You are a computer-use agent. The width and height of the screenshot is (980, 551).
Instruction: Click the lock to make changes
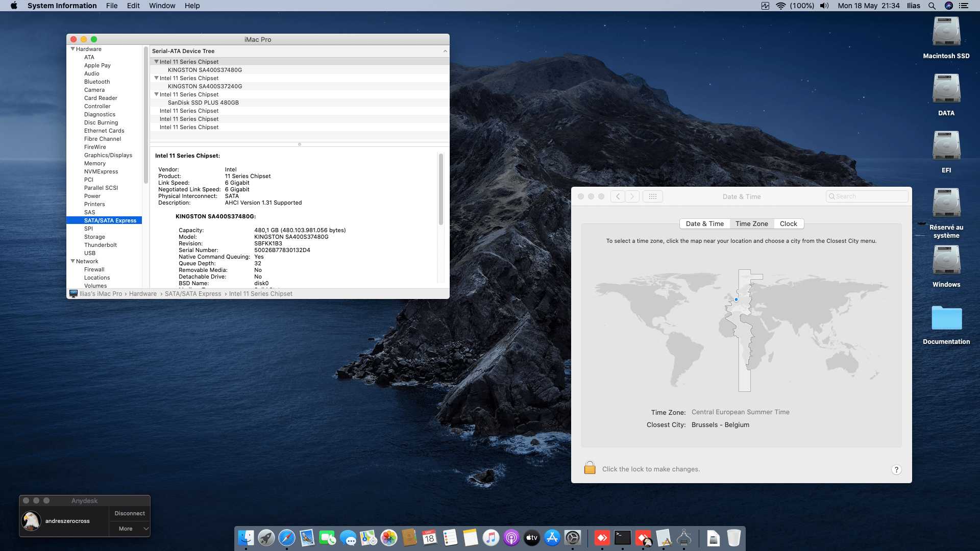point(590,468)
